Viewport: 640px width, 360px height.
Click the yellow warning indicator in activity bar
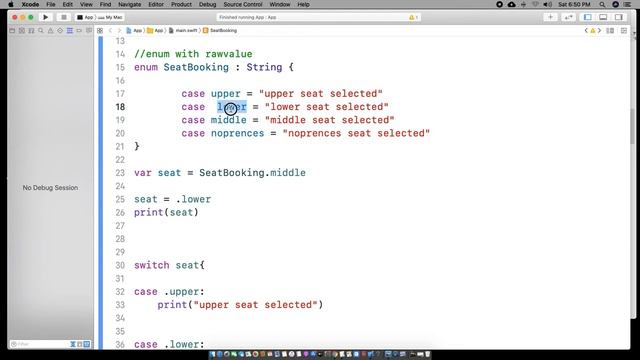[413, 17]
